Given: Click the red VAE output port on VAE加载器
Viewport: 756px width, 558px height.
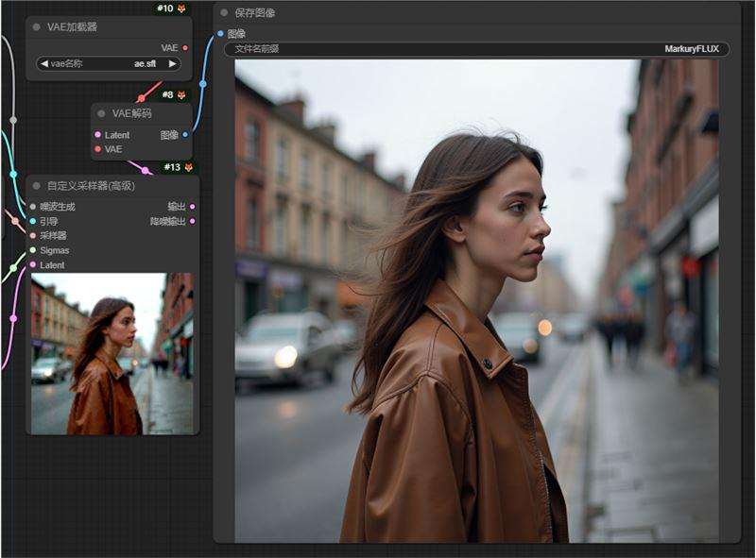Looking at the screenshot, I should [x=185, y=47].
